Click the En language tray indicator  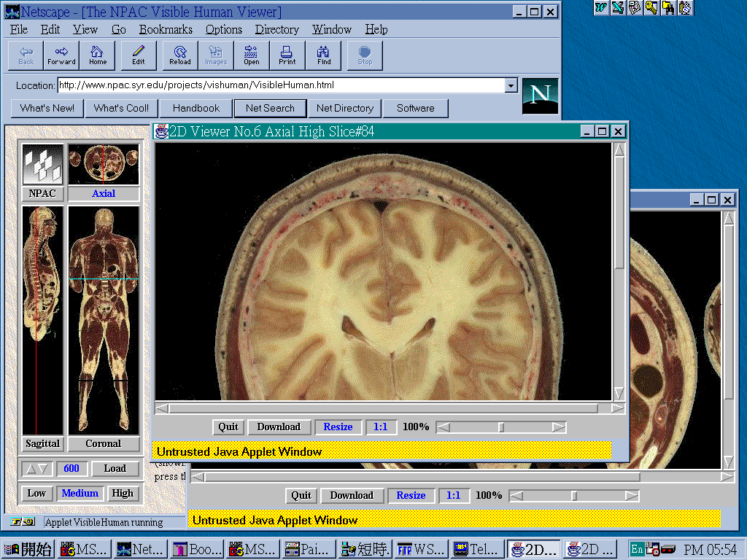(x=637, y=549)
